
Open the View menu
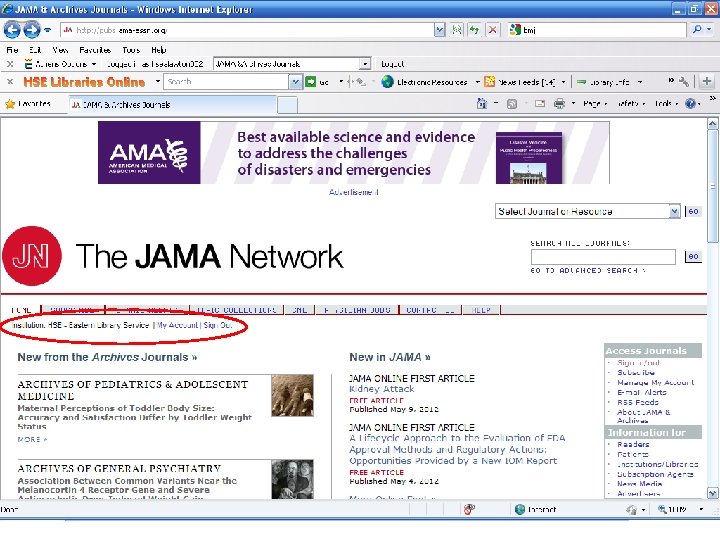pyautogui.click(x=60, y=50)
